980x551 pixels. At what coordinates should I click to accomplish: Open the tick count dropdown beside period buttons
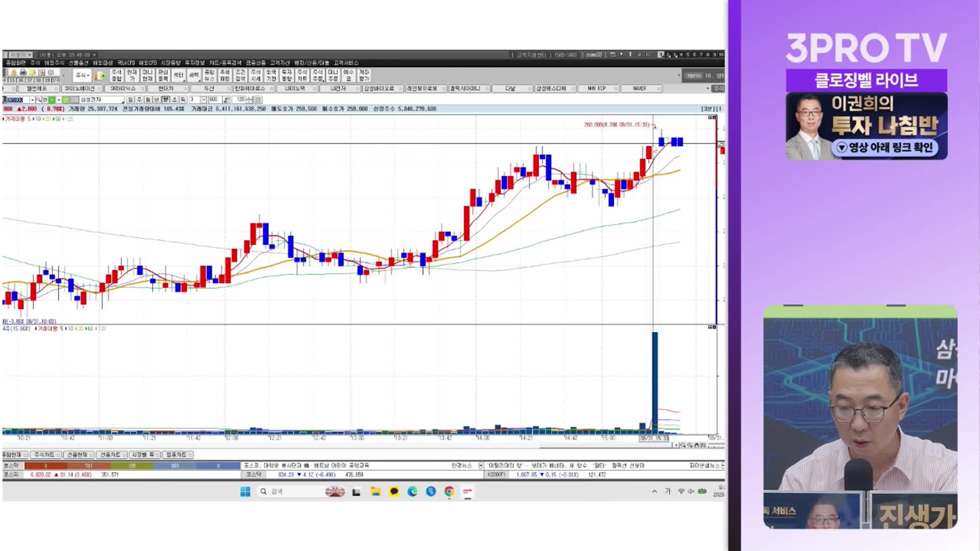(203, 99)
